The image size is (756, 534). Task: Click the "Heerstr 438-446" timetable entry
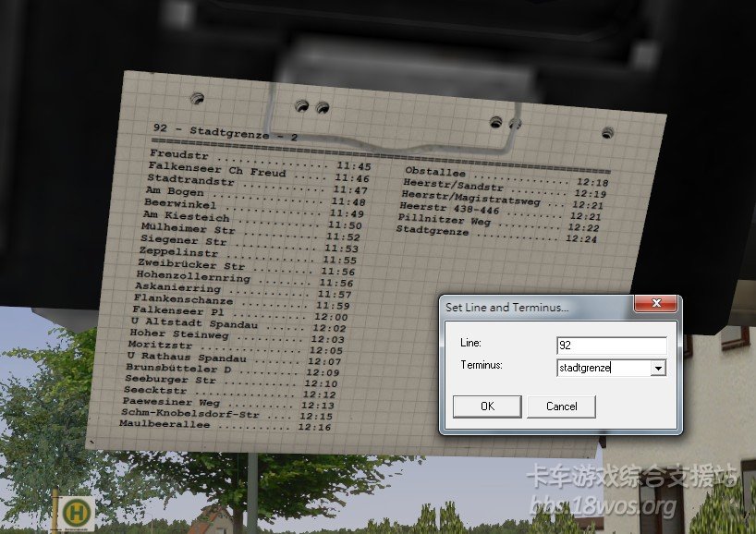449,207
